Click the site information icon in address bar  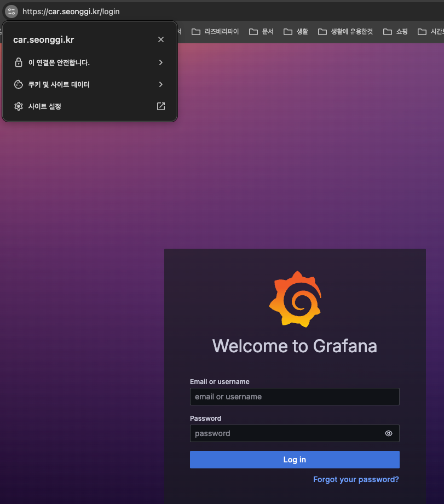(11, 12)
